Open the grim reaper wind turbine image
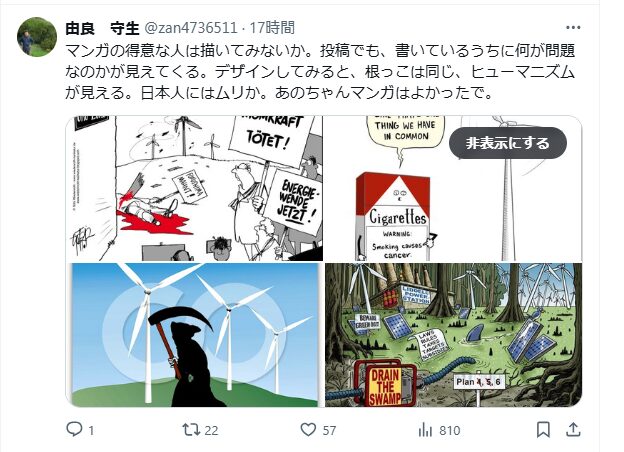The image size is (624, 452). (194, 335)
